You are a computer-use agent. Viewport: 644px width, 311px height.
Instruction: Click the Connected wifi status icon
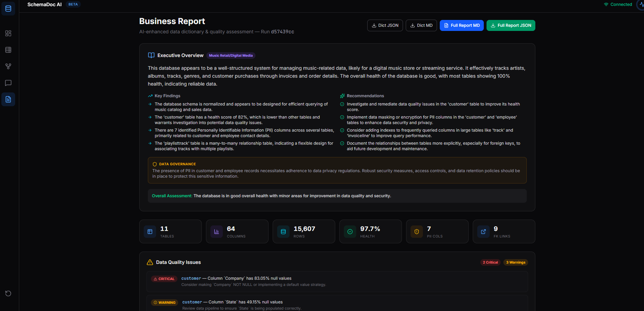pyautogui.click(x=606, y=4)
